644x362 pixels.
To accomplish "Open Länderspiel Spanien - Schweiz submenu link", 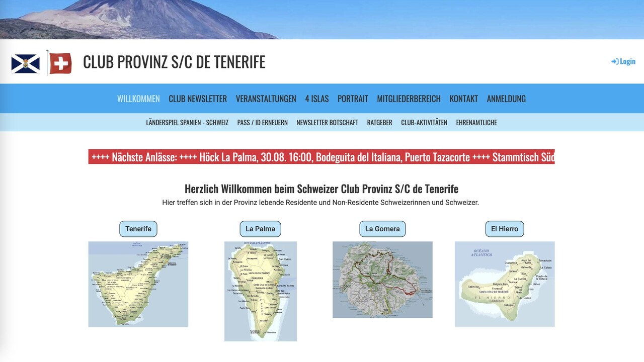I will click(187, 122).
